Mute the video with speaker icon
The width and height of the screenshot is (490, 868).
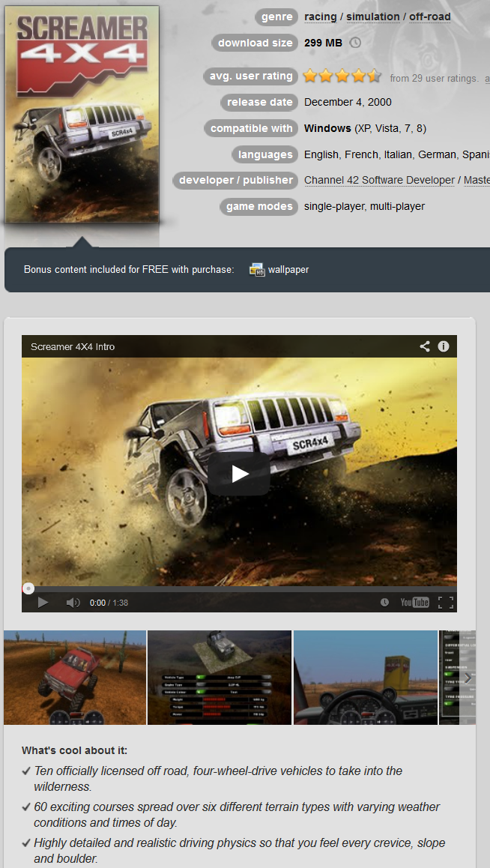click(73, 603)
